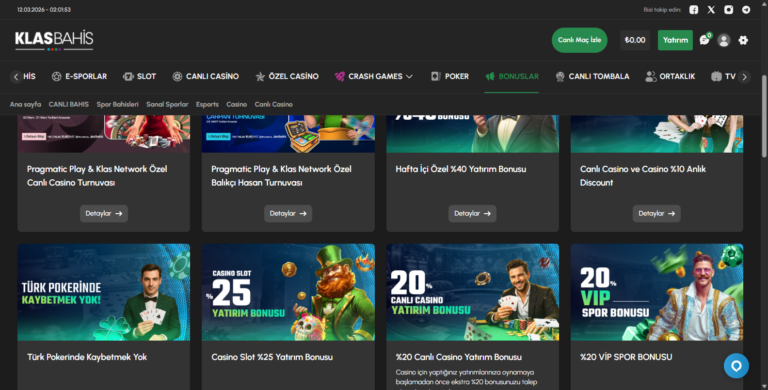Click the Canlı Casino chip icon
This screenshot has width=768, height=390.
tap(177, 76)
